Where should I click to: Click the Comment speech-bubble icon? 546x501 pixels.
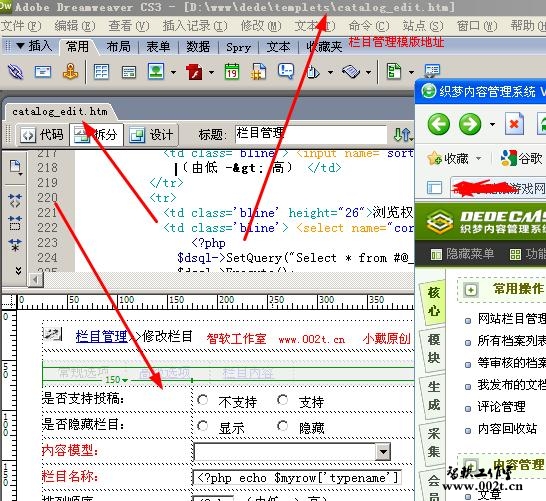pos(286,71)
